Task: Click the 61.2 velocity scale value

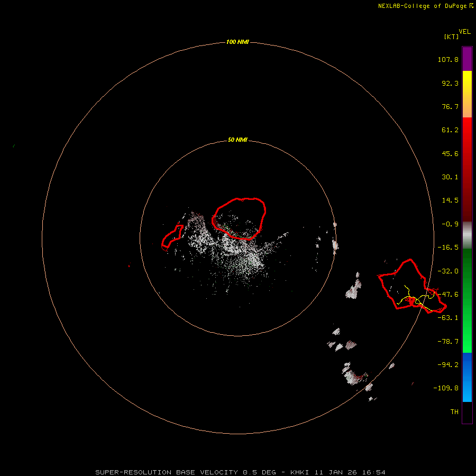Action: coord(450,130)
